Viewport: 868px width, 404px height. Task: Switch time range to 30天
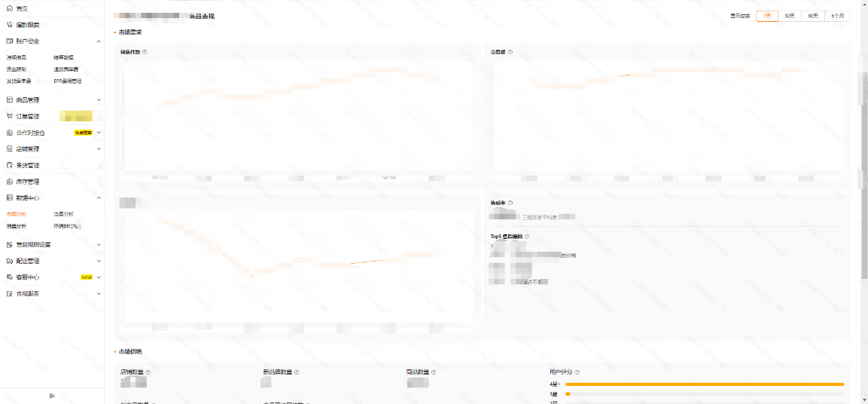790,16
